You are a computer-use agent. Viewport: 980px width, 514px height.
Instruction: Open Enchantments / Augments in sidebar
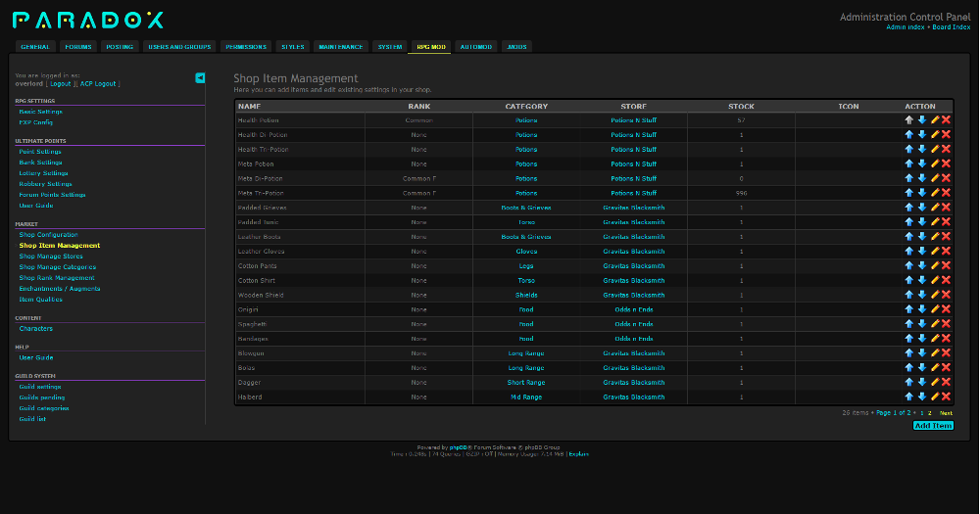(x=60, y=289)
